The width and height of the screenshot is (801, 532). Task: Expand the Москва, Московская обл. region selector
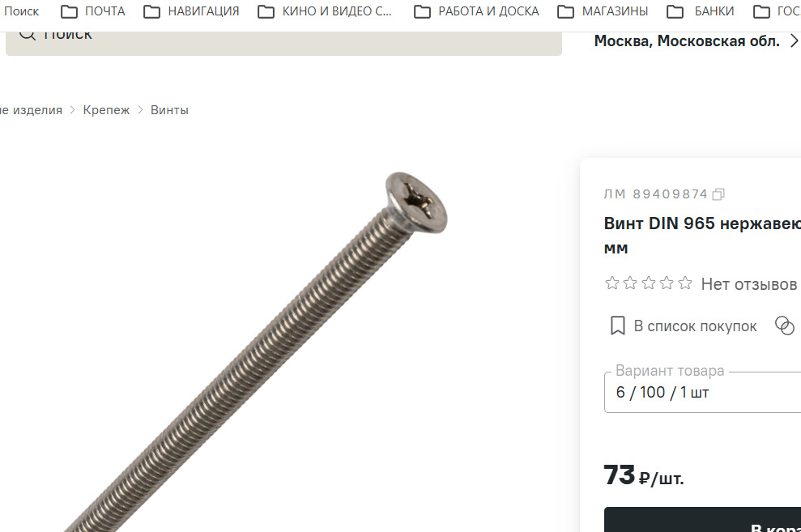click(696, 40)
